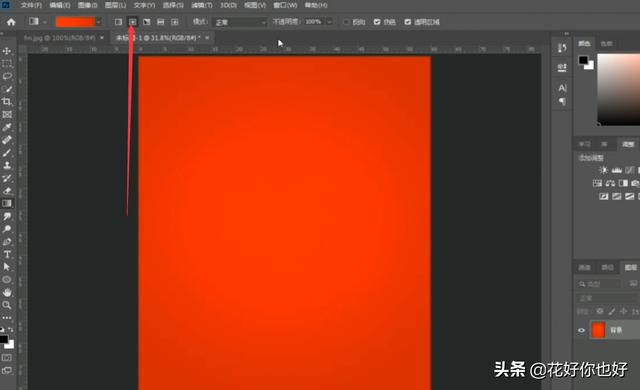
Task: Select the Gradient tool in toolbox
Action: (x=7, y=203)
